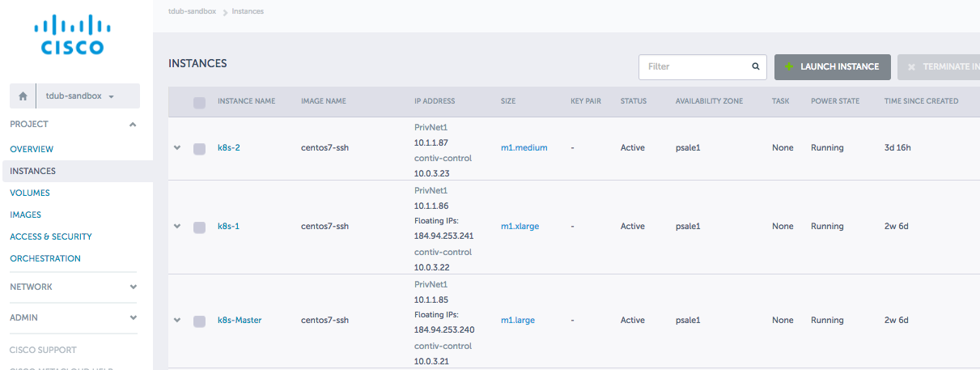Expand details for the k8s-Master row

coord(177,321)
